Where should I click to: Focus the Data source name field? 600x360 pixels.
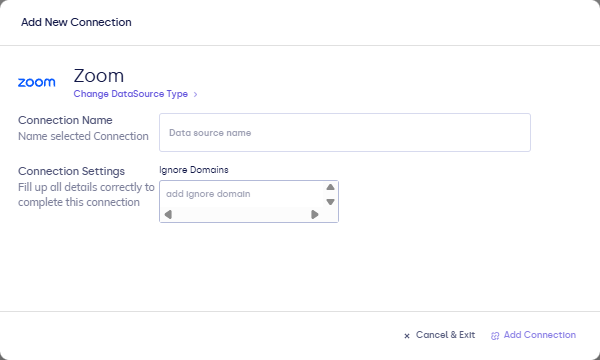[345, 132]
